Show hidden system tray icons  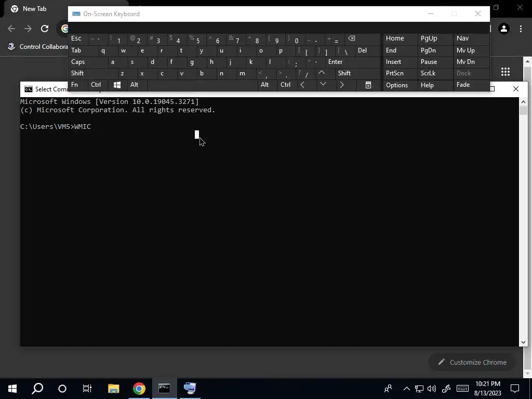[x=406, y=389]
